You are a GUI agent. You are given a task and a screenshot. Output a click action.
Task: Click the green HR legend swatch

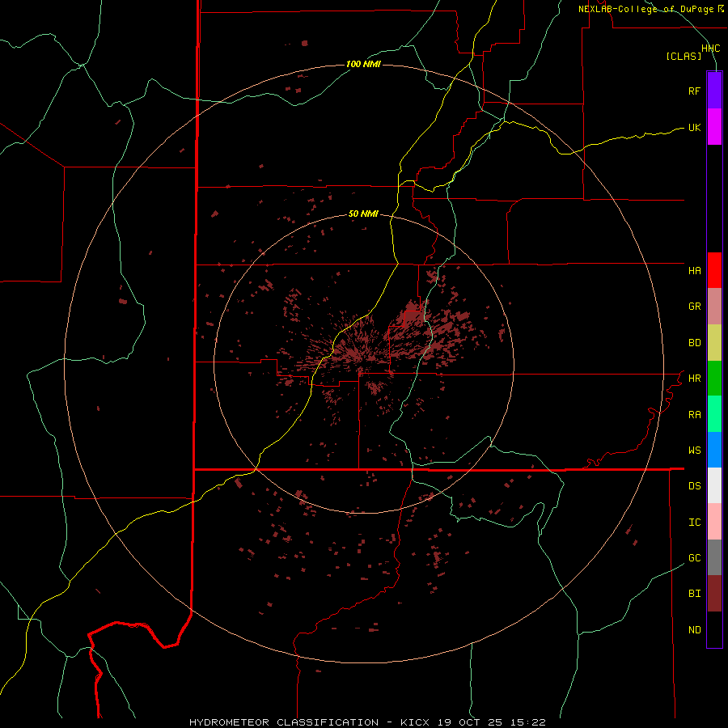pos(714,379)
